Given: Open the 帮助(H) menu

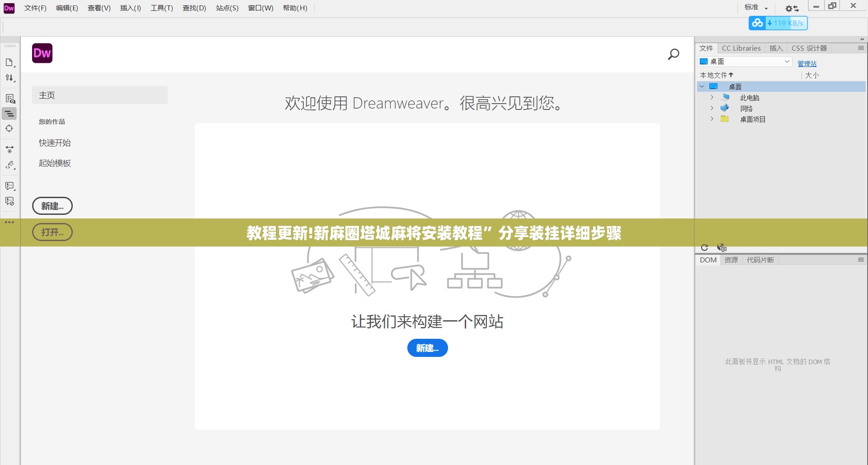Looking at the screenshot, I should tap(295, 8).
